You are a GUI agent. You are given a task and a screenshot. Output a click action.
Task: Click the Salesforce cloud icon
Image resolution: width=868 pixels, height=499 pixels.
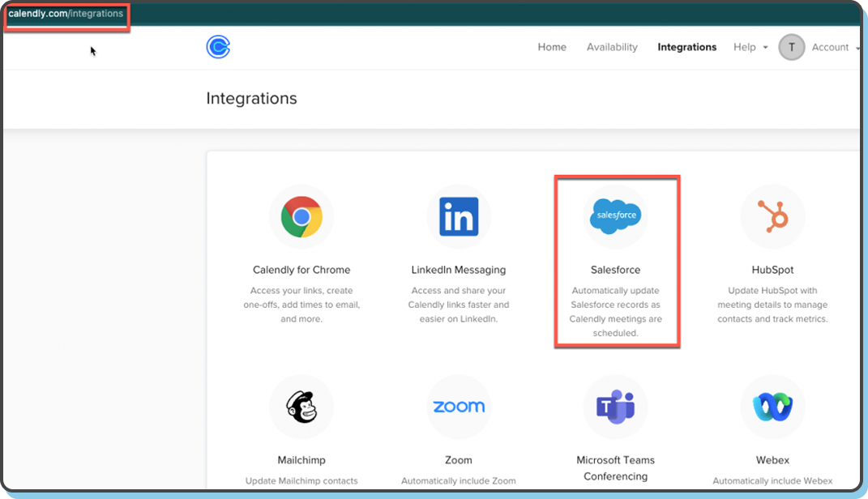tap(615, 215)
